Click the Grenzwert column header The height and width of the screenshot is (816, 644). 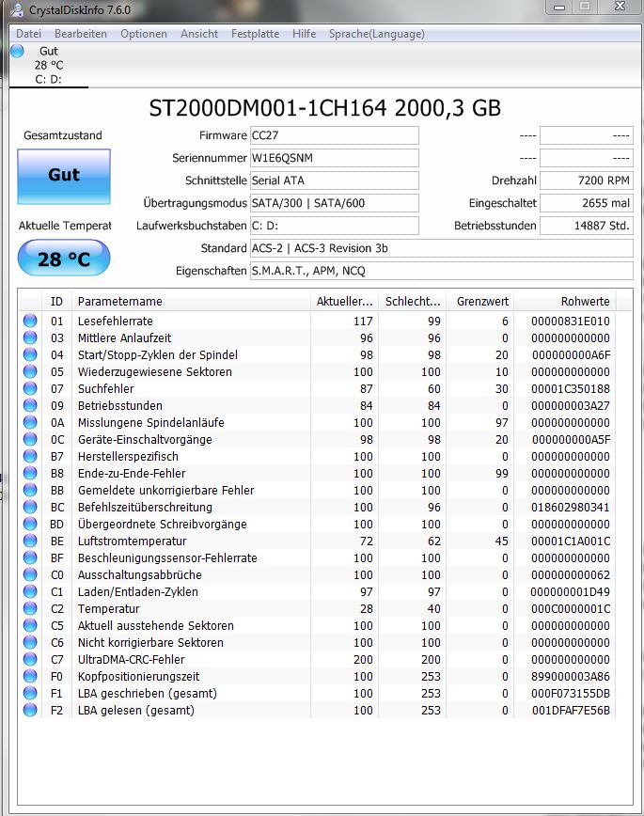[x=480, y=302]
